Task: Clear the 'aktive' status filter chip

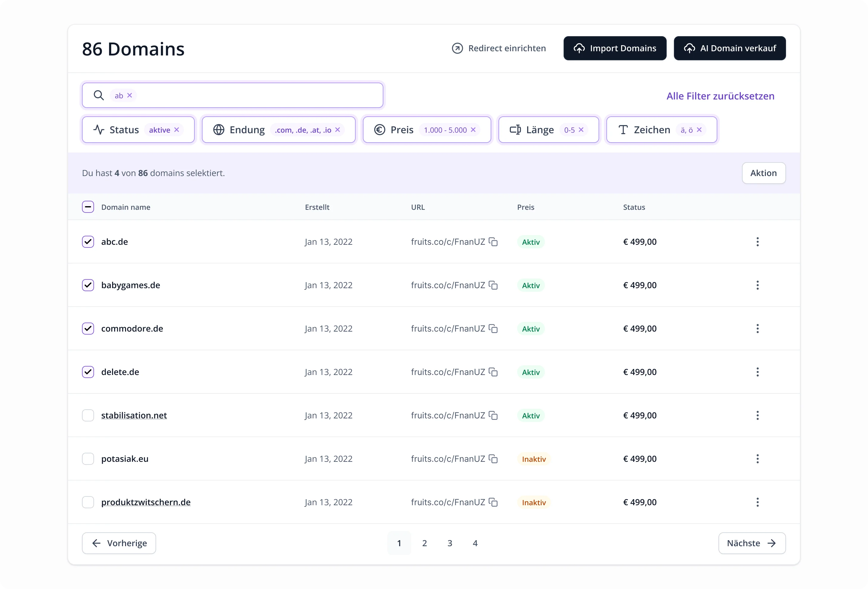Action: [x=177, y=130]
